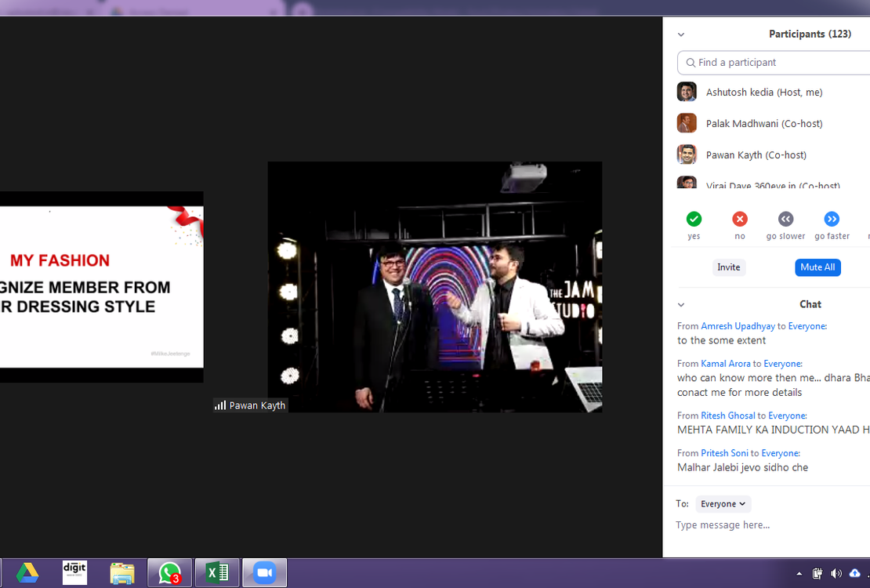Image resolution: width=870 pixels, height=588 pixels.
Task: Open Google Drive from the taskbar
Action: point(27,573)
